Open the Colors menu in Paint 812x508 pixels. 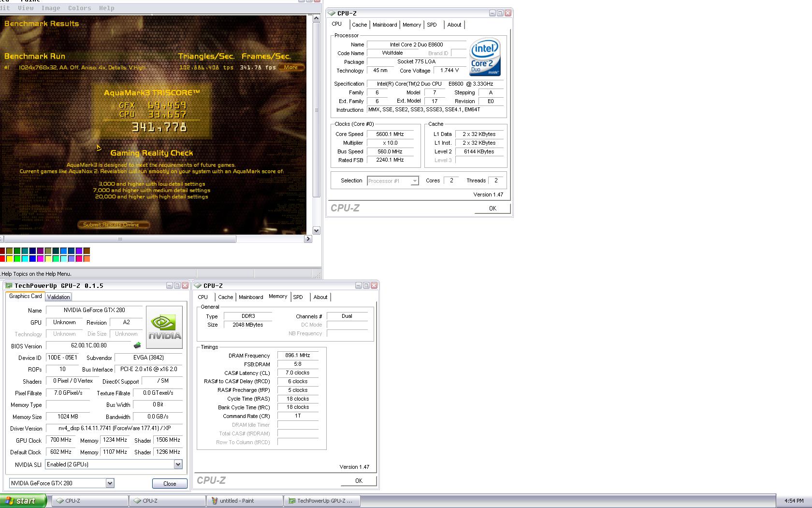pos(79,8)
